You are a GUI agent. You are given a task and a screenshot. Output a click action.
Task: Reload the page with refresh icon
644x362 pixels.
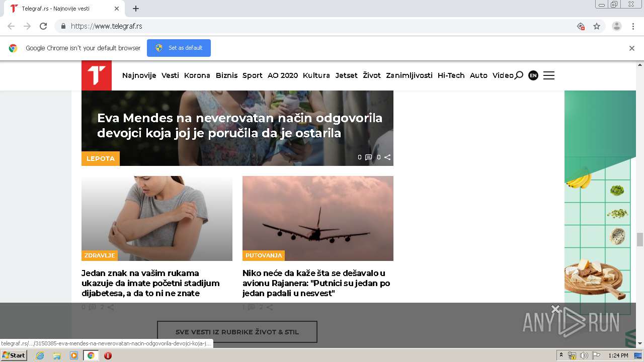(43, 26)
